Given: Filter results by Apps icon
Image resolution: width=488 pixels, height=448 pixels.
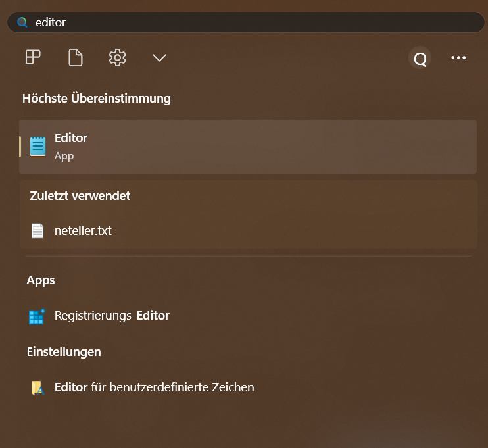Looking at the screenshot, I should (33, 57).
